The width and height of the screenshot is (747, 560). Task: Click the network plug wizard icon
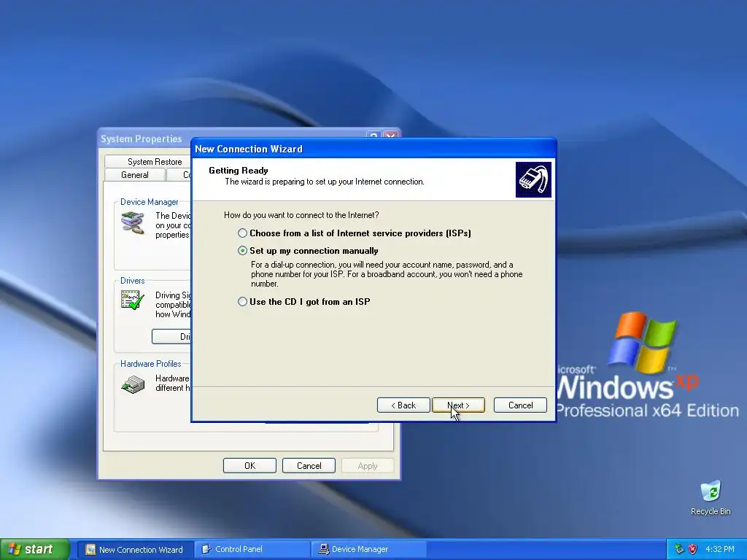point(533,179)
